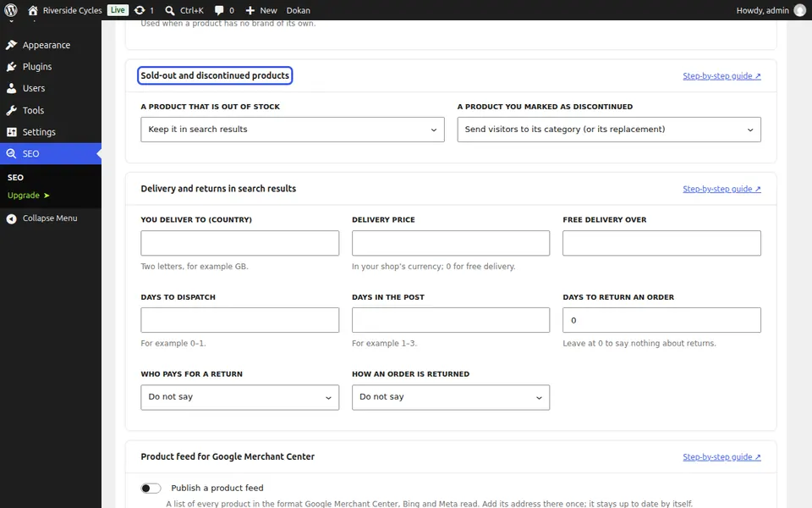Click the Settings sliders icon
This screenshot has height=508, width=812.
[x=11, y=132]
